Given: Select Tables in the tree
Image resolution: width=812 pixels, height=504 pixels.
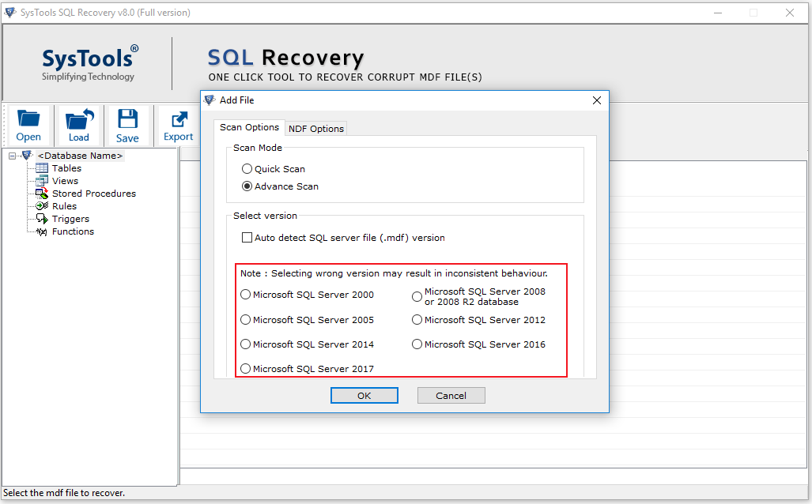Looking at the screenshot, I should (x=66, y=168).
